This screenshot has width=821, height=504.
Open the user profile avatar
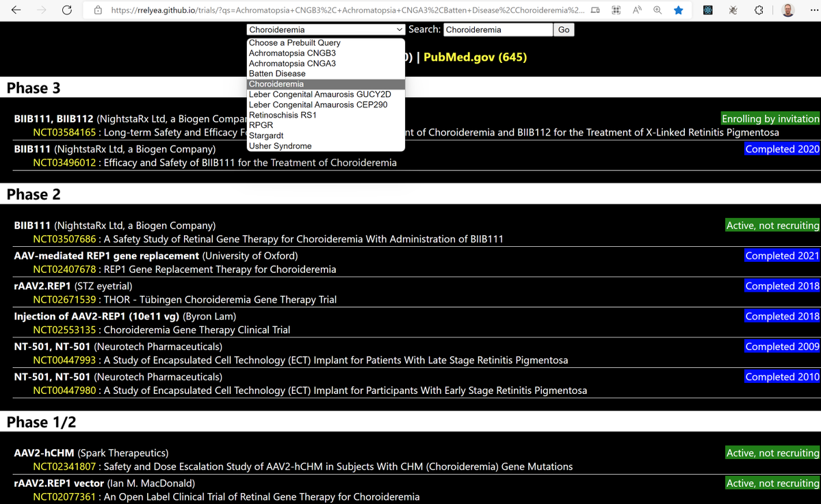[x=788, y=10]
